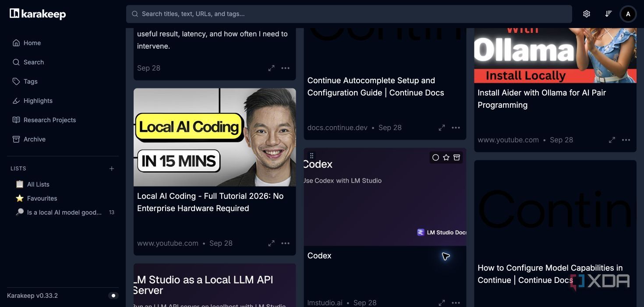
Task: Open 'LM Studio as a Local LLM API Server' card
Action: coord(215,285)
